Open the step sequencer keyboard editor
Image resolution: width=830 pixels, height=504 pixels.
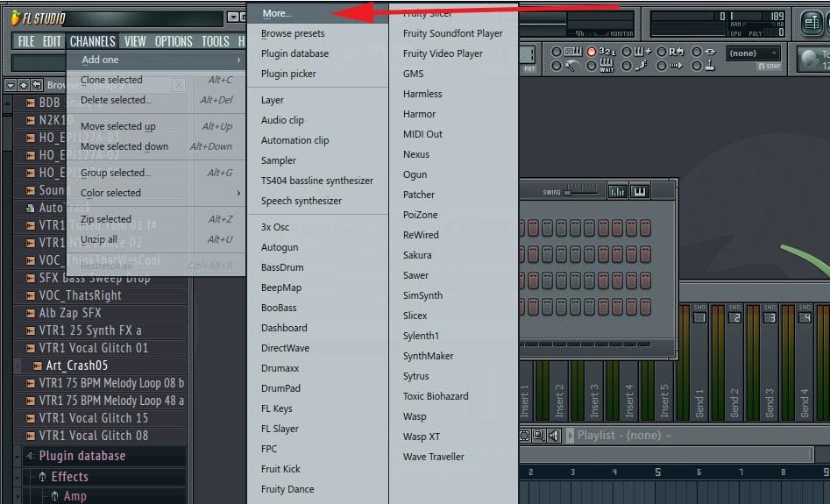640,192
